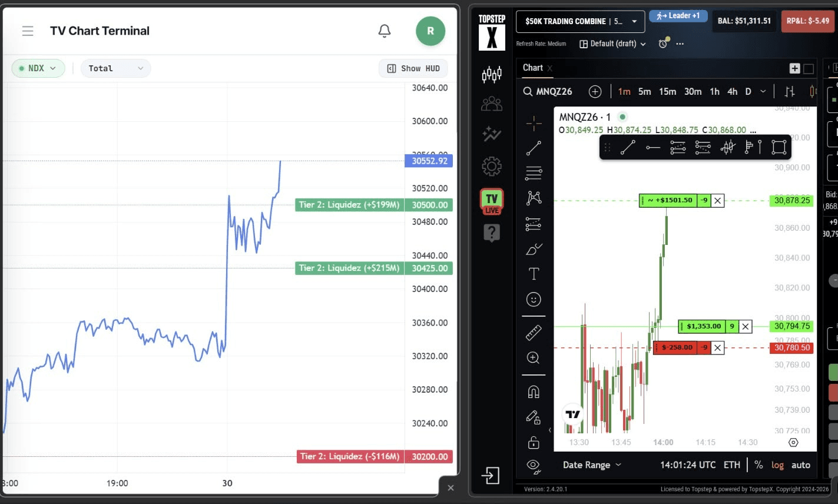Select the 1h timeframe
The width and height of the screenshot is (838, 504).
(x=714, y=91)
